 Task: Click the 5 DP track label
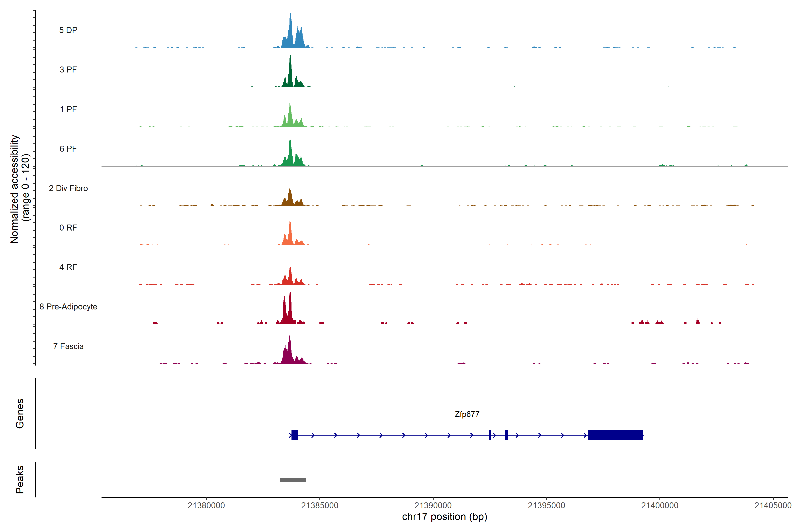point(68,30)
